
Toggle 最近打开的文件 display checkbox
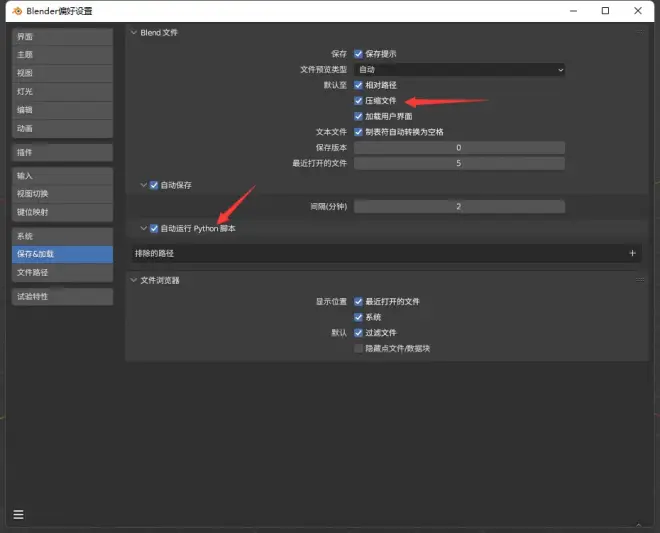[358, 301]
